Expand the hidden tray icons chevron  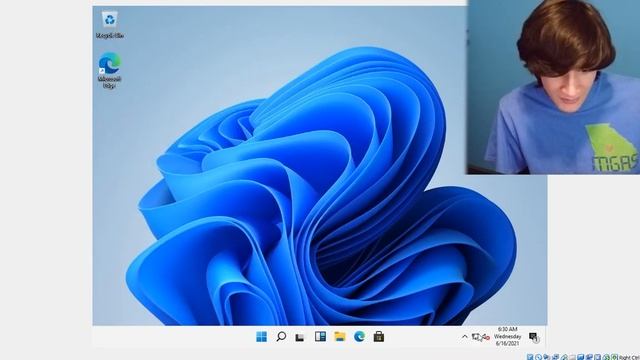coord(464,337)
